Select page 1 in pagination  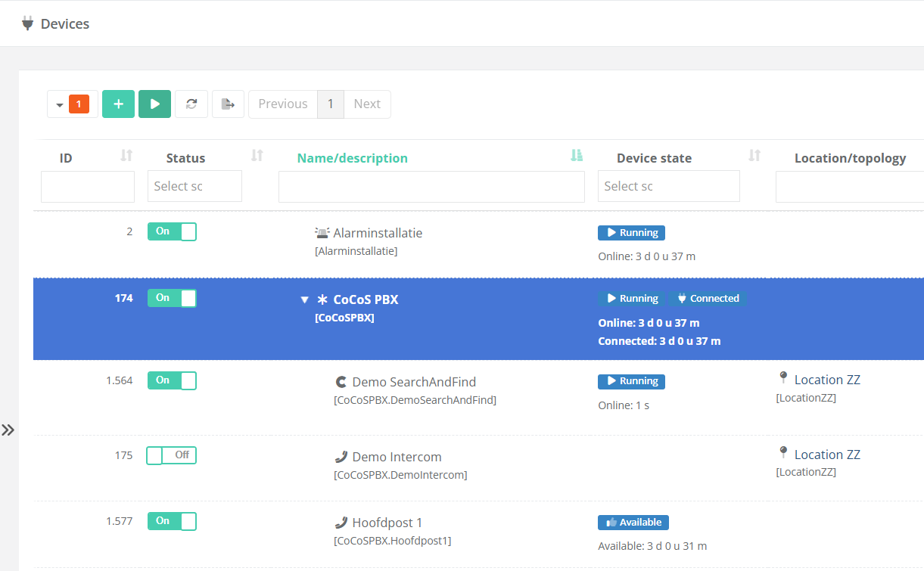[331, 104]
